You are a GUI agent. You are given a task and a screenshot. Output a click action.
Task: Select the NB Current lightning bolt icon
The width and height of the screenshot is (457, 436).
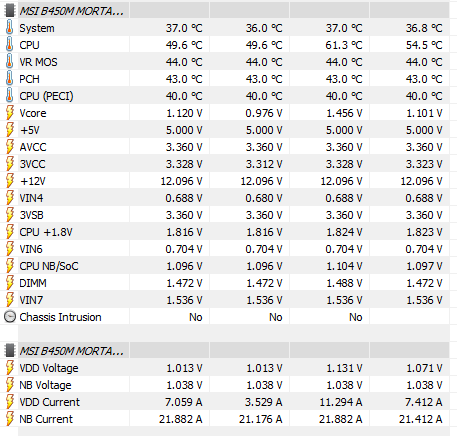(x=10, y=419)
